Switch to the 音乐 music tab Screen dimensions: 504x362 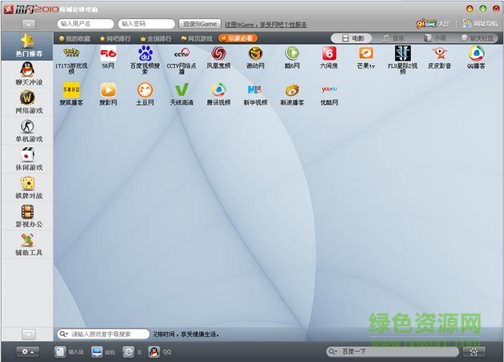pyautogui.click(x=393, y=38)
